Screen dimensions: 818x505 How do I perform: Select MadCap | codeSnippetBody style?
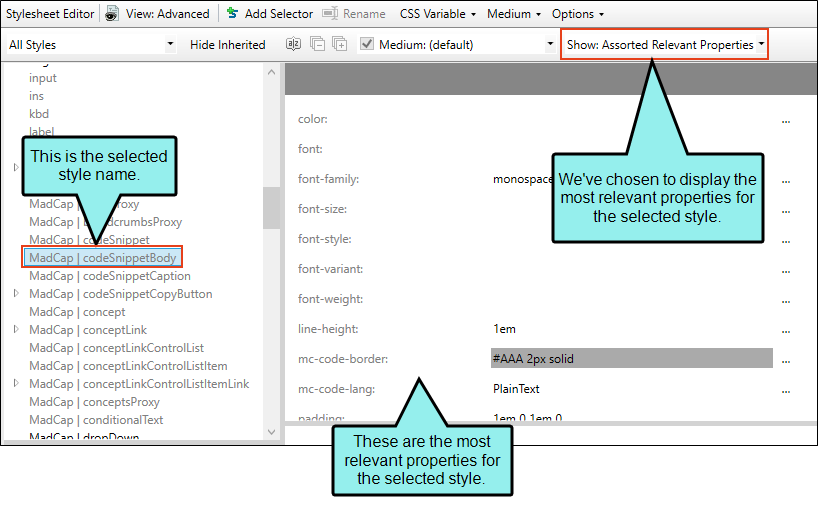[103, 257]
